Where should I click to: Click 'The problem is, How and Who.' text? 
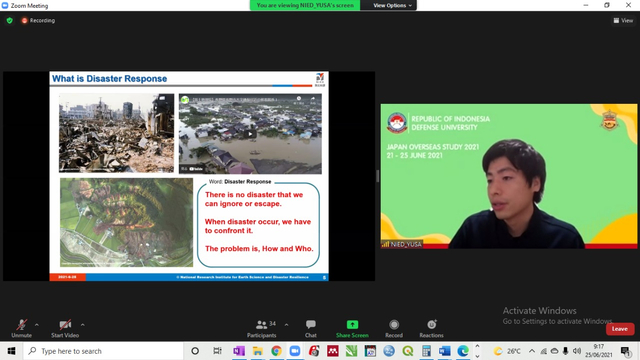click(259, 249)
